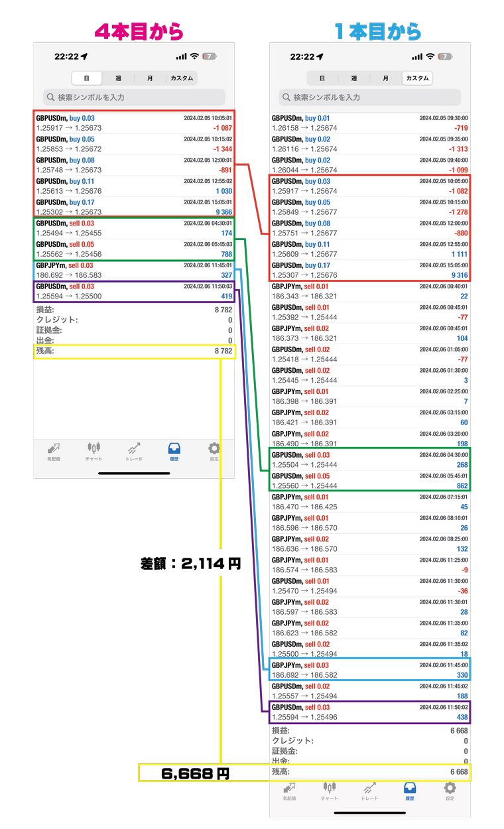This screenshot has height=829, width=504.
Task: Open Quotes (気配値) icon in left phone
Action: pyautogui.click(x=53, y=450)
